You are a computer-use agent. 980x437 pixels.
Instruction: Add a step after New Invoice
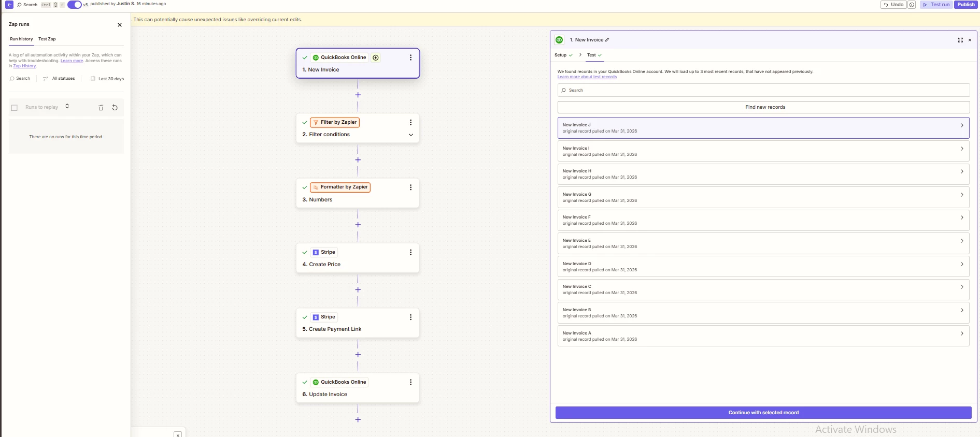358,95
